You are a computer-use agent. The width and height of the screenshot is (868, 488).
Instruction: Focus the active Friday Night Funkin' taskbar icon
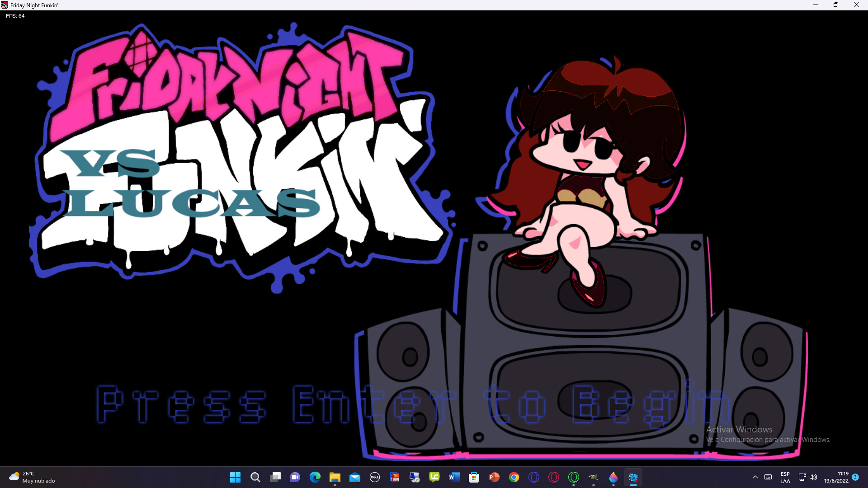(633, 477)
